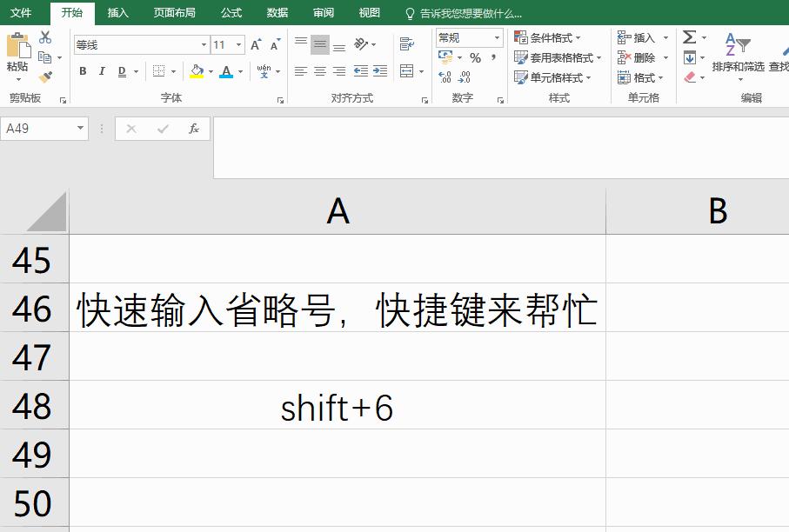Increase decimal places icon
This screenshot has height=532, width=789.
[x=445, y=77]
